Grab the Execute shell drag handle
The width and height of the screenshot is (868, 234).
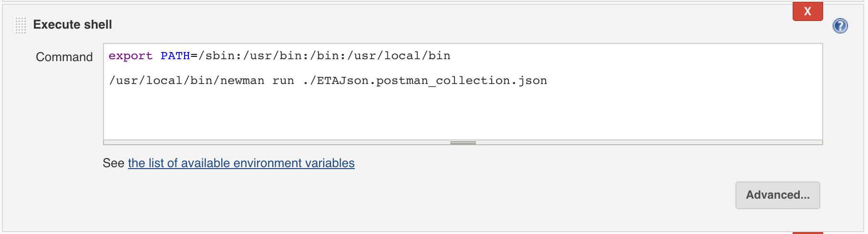(21, 25)
